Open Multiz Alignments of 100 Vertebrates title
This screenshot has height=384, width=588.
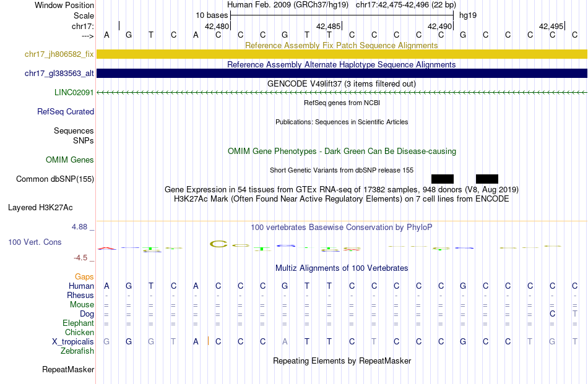[342, 268]
